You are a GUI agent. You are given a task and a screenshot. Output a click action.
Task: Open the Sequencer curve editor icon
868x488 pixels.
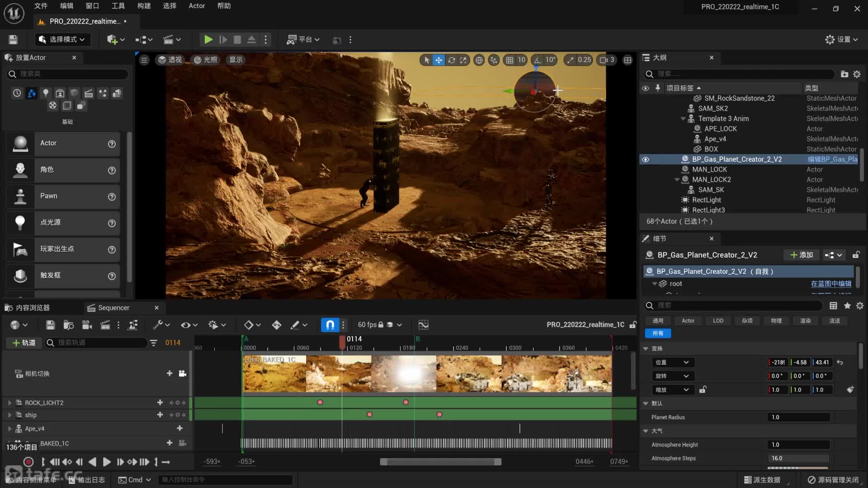pyautogui.click(x=423, y=325)
